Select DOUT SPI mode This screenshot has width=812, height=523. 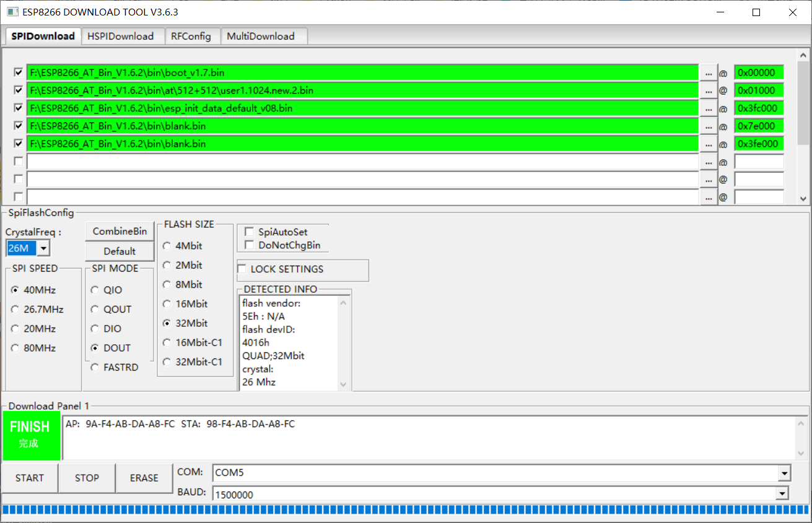click(x=110, y=348)
